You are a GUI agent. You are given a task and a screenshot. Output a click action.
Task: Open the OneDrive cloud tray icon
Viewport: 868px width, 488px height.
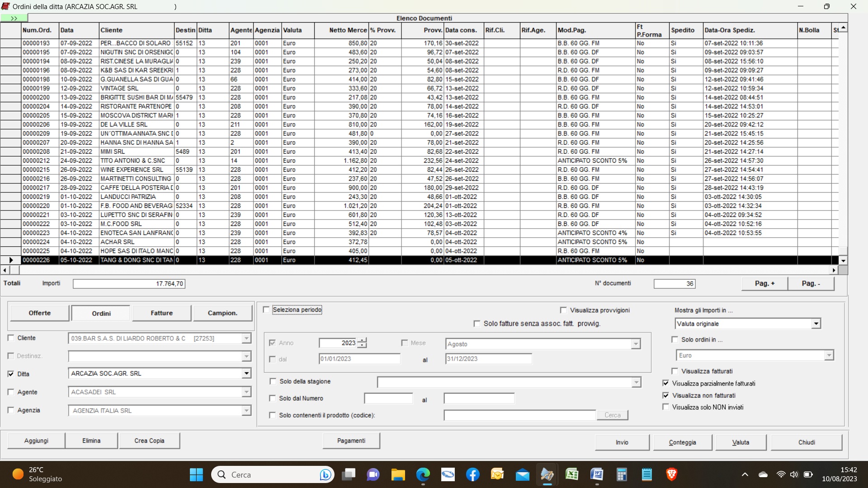[x=763, y=474]
